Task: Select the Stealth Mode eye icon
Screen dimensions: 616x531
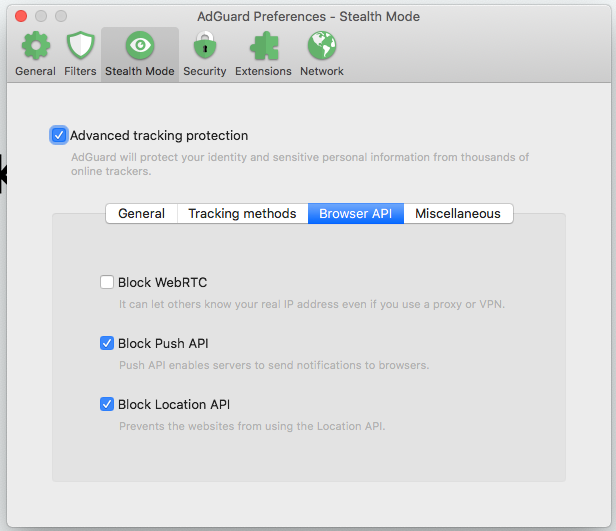Action: (140, 46)
